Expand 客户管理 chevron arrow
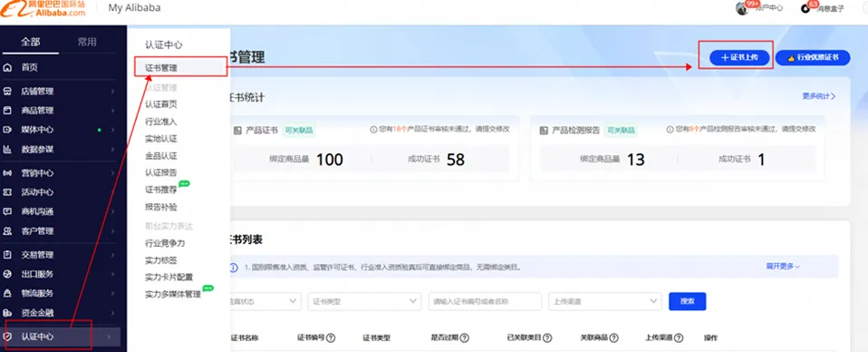The image size is (868, 352). [112, 230]
